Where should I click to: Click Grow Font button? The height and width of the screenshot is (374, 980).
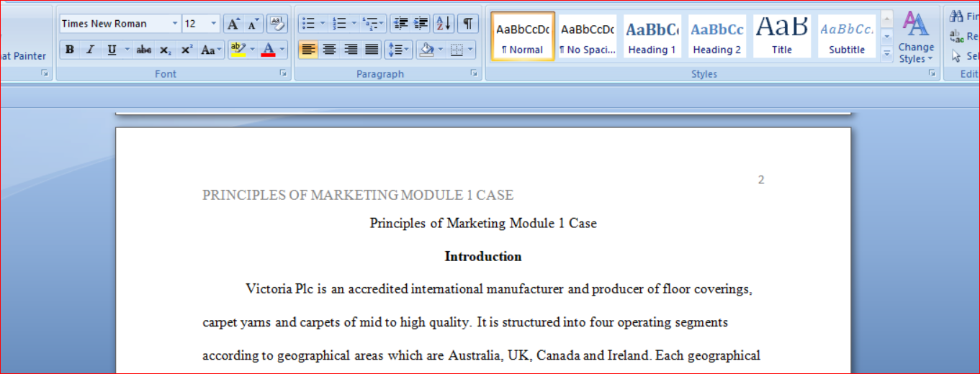pyautogui.click(x=233, y=24)
